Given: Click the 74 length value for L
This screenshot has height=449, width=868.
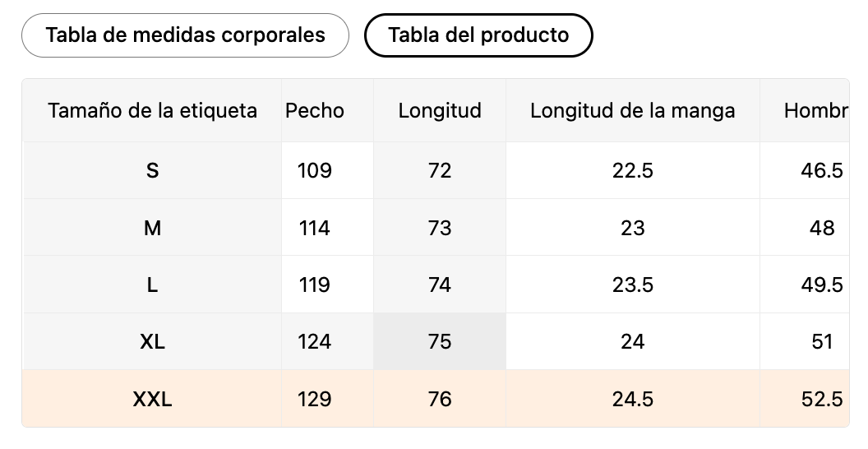Looking at the screenshot, I should 440,285.
